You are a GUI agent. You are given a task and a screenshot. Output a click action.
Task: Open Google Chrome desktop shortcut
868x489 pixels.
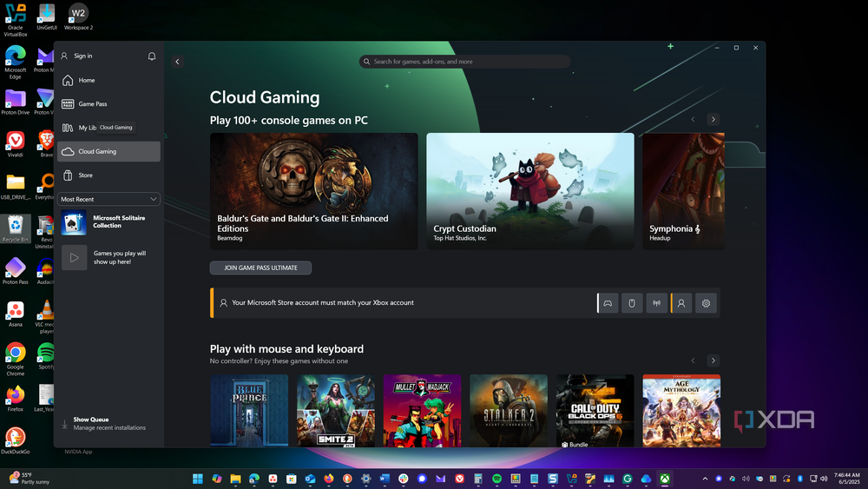(x=16, y=360)
